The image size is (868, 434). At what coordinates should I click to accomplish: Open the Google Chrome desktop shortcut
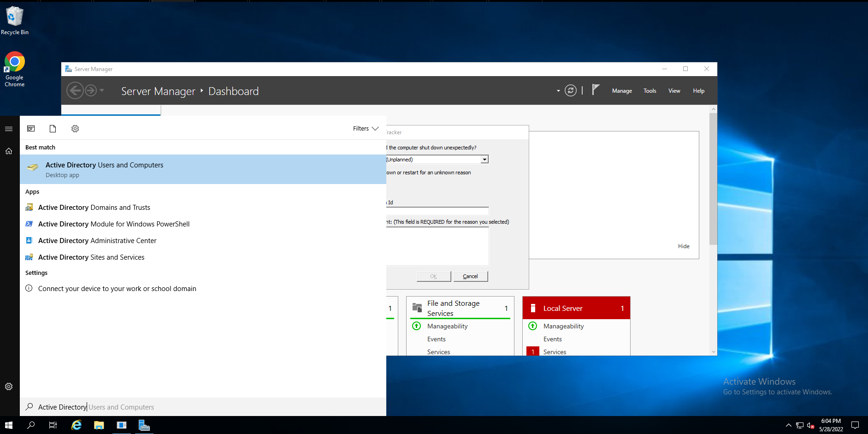point(15,69)
